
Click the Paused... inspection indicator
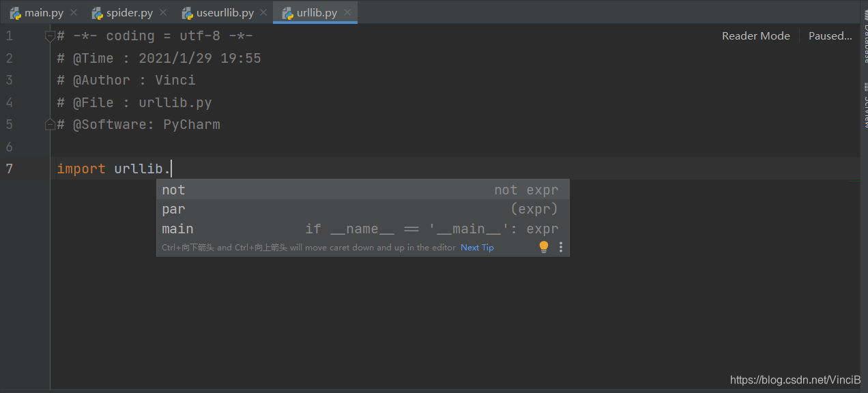(830, 36)
